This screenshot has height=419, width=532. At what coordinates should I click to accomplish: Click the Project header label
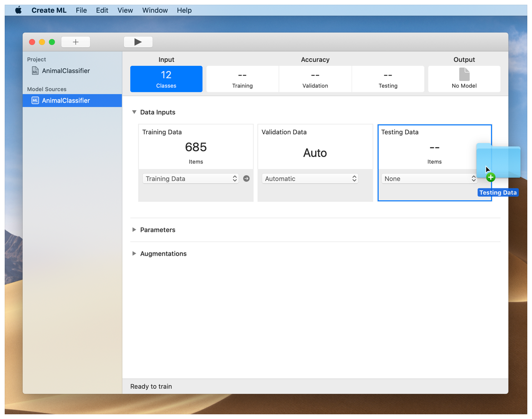(x=36, y=60)
